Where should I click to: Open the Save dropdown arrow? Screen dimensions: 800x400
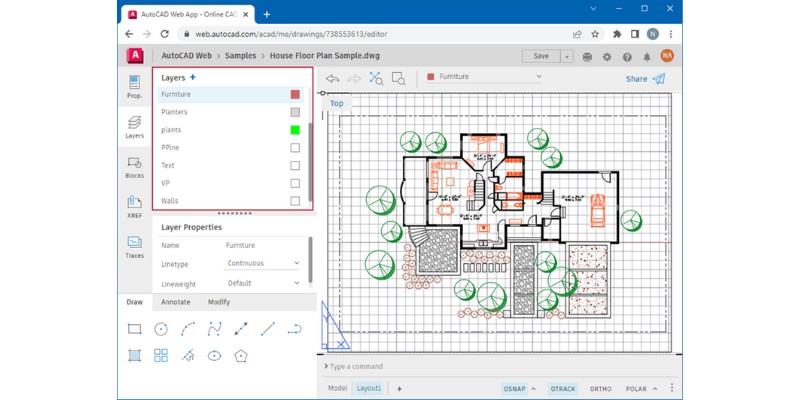pyautogui.click(x=567, y=57)
